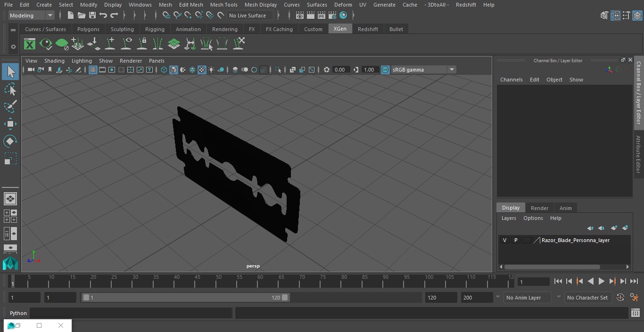644x332 pixels.
Task: Activate the Select tool arrow
Action: tap(10, 72)
